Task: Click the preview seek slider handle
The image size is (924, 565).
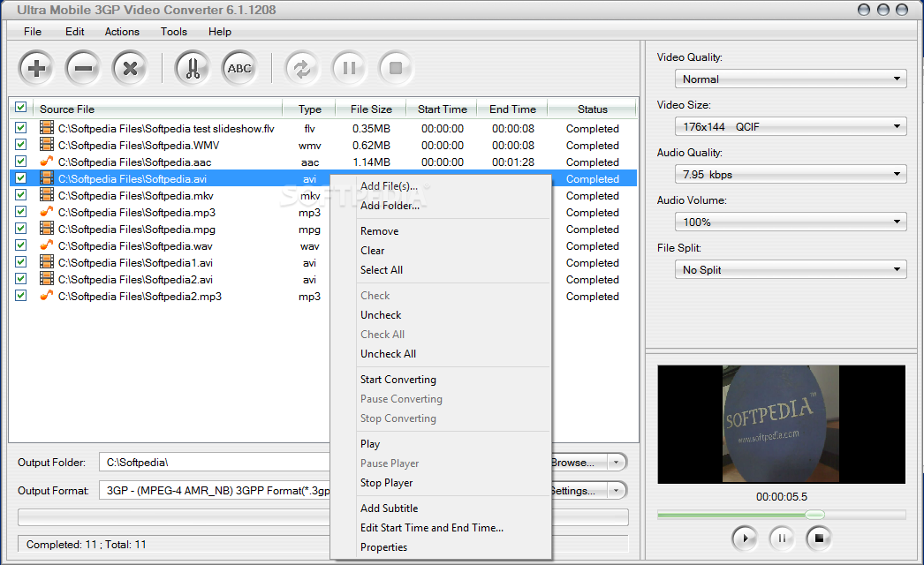Action: 815,515
